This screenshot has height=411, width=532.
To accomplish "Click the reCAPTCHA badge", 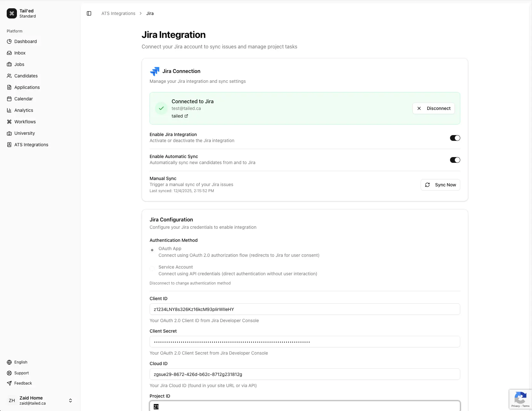I will coord(521,399).
